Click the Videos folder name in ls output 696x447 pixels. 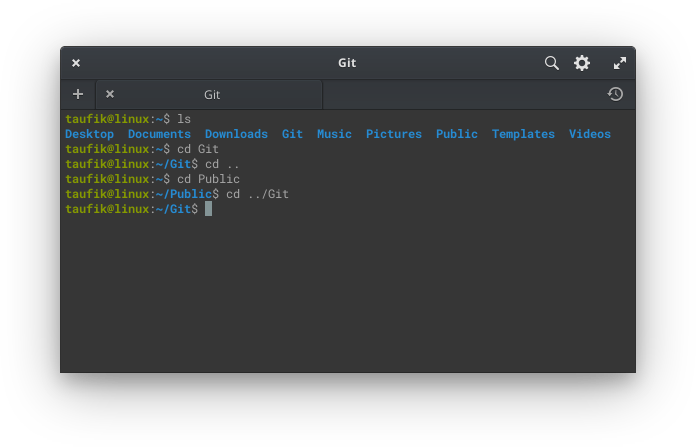coord(590,134)
